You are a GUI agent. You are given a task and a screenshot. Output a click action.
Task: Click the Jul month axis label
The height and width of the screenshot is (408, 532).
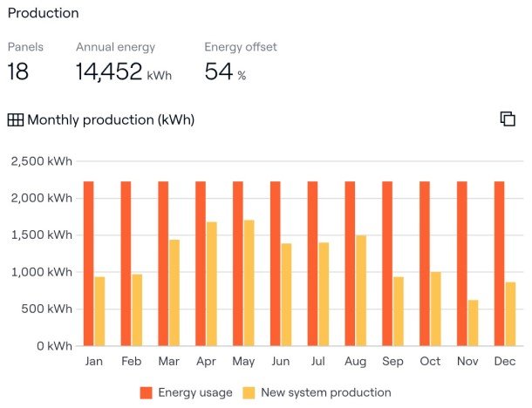point(318,361)
